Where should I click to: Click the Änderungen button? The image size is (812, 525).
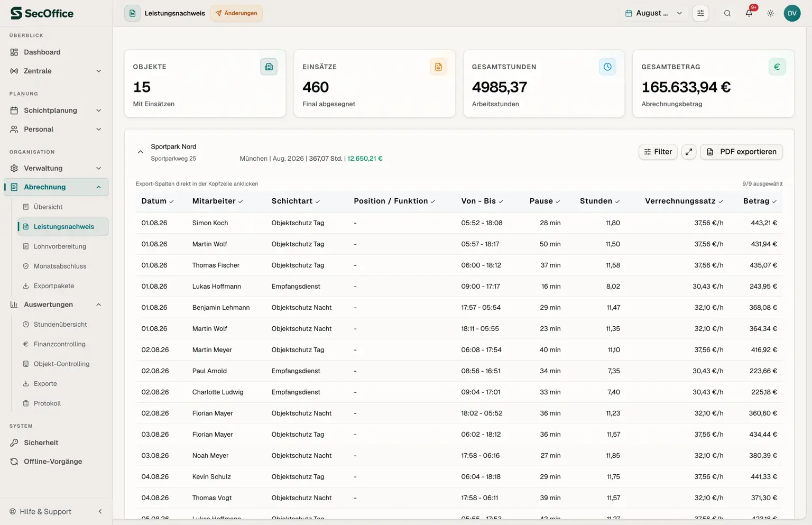(236, 13)
